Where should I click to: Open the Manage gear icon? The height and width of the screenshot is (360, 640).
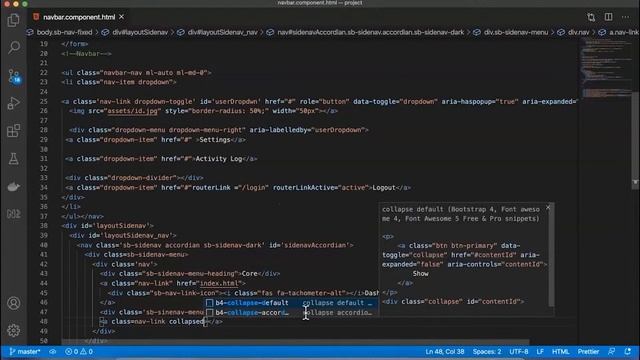pos(13,330)
